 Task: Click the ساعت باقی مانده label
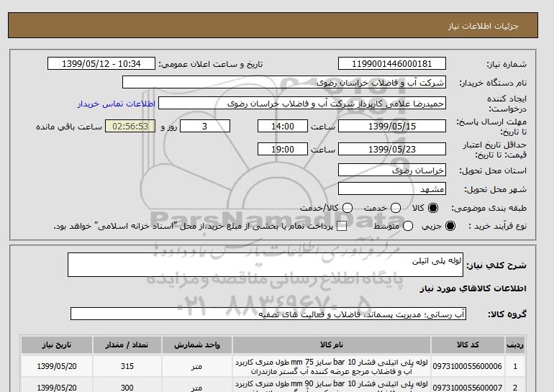tap(69, 127)
